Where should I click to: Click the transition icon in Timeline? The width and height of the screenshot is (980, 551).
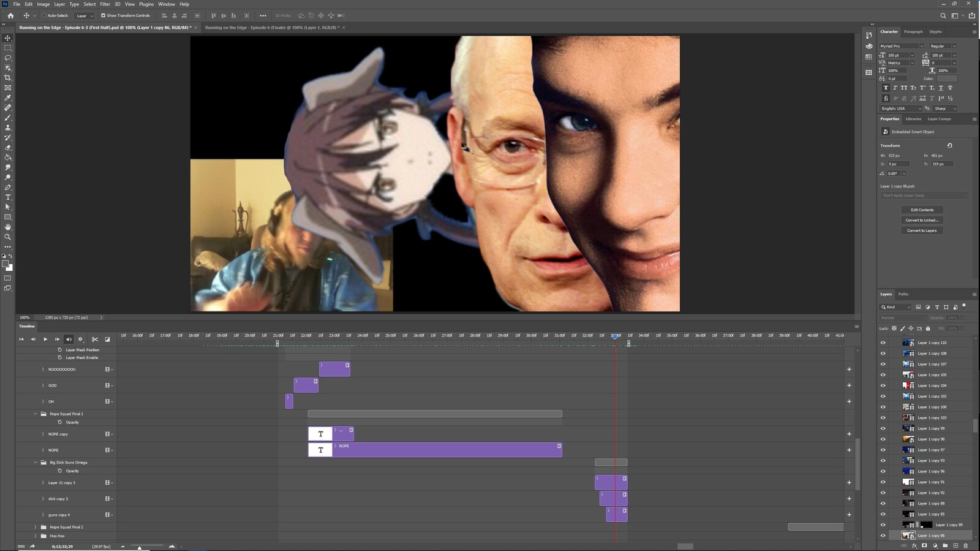click(x=107, y=339)
